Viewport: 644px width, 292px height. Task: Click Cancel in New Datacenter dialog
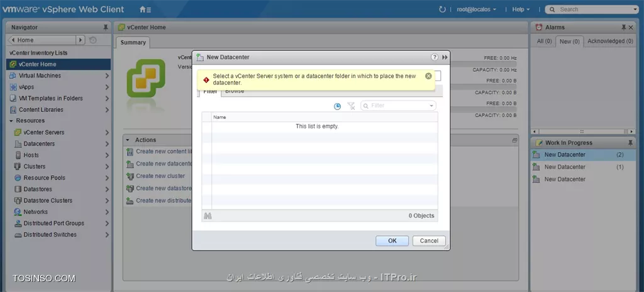pyautogui.click(x=429, y=240)
